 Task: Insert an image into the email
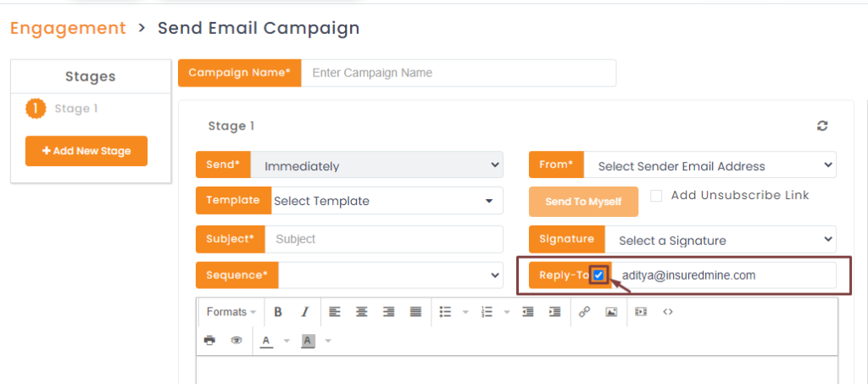coord(611,312)
